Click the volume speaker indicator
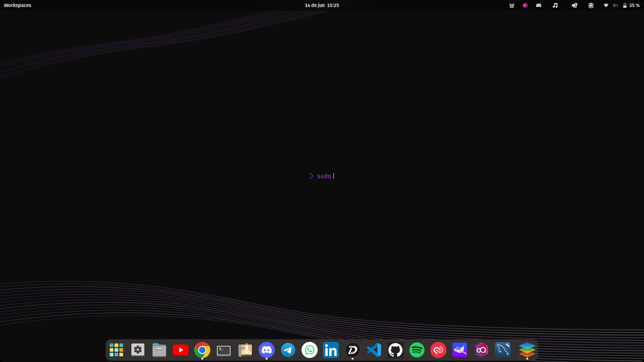 tap(615, 5)
